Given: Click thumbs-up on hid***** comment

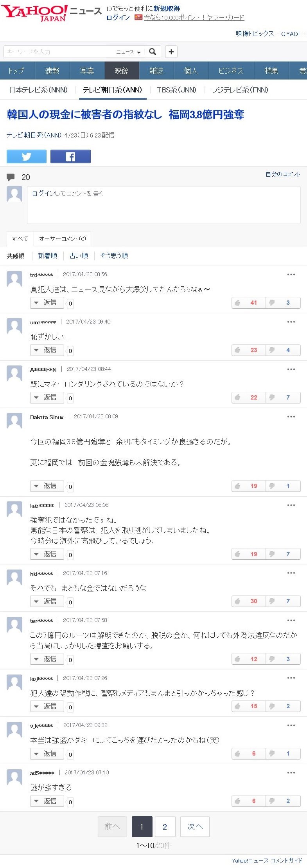Looking at the screenshot, I should [x=248, y=601].
